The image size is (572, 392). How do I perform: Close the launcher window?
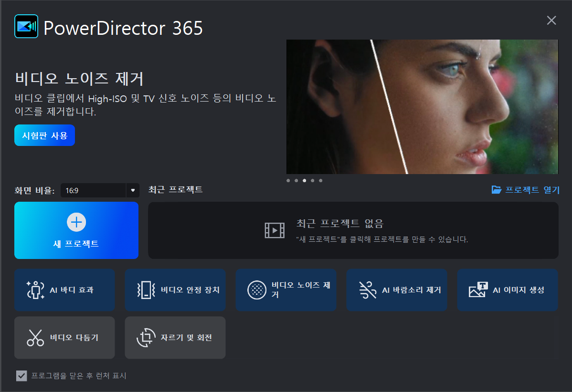[551, 21]
